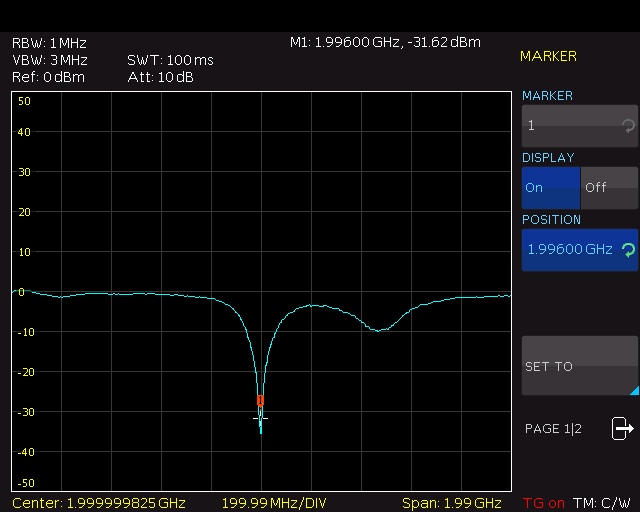The height and width of the screenshot is (512, 640).
Task: Edit the marker POSITION 1.99600 GHz field
Action: click(570, 249)
